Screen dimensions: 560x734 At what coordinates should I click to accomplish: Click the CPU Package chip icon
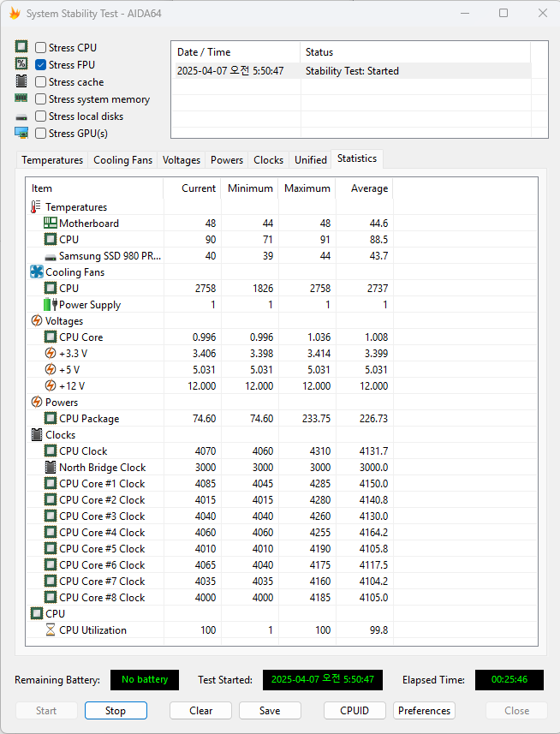tap(51, 418)
